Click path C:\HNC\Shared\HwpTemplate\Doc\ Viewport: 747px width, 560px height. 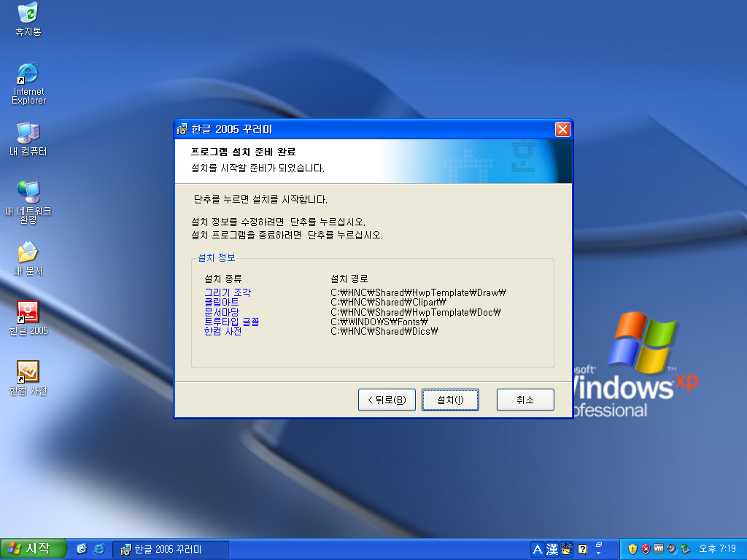415,312
